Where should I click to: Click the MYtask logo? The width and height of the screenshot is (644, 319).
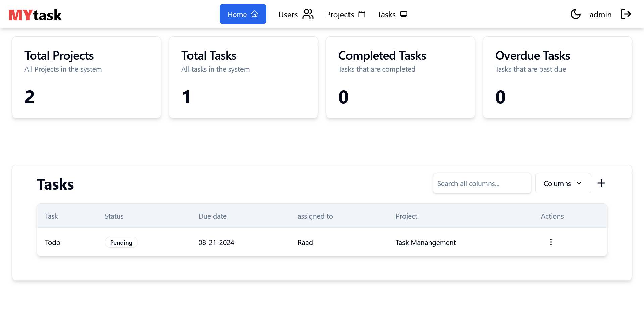pyautogui.click(x=35, y=15)
